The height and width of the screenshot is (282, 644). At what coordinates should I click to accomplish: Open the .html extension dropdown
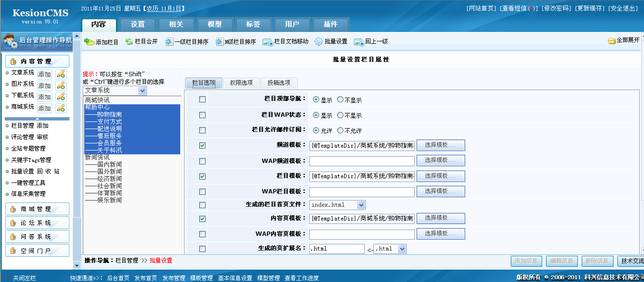(x=401, y=249)
